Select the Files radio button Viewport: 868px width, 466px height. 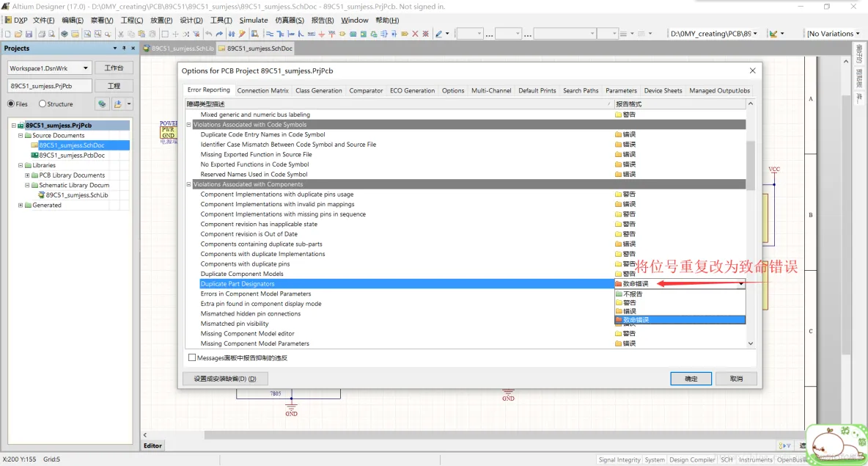(11, 103)
